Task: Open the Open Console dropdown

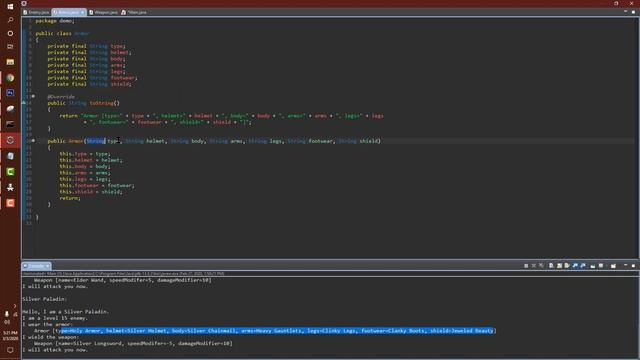Action: tap(614, 266)
